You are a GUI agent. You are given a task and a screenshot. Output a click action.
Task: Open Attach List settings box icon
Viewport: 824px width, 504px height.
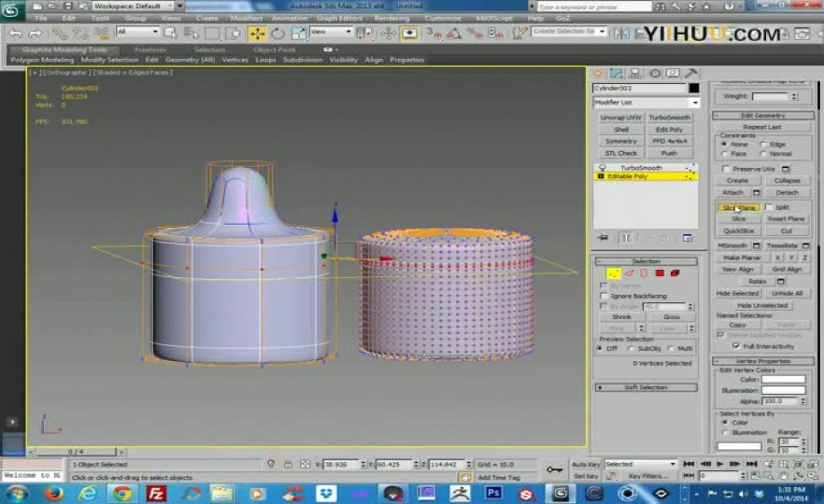coord(756,192)
